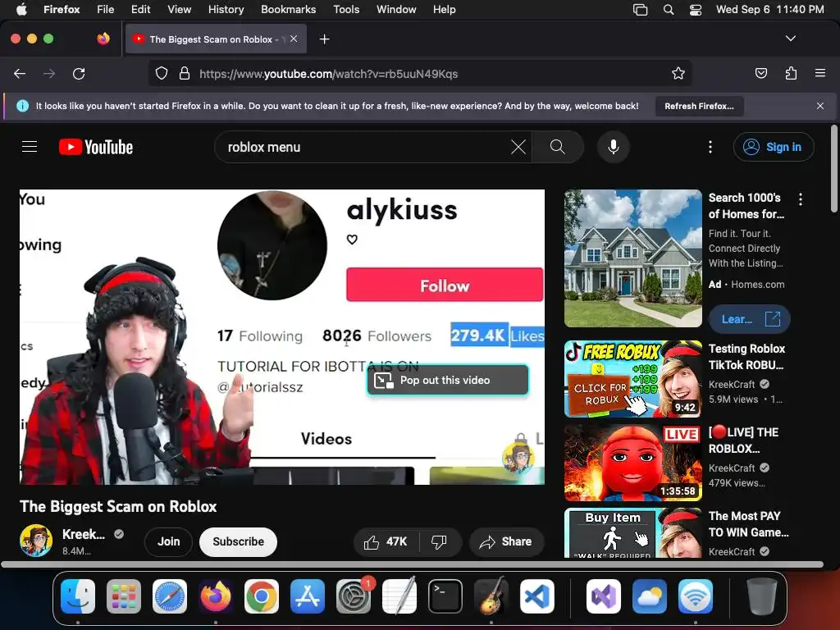
Task: Open Firefox tracking protection shield icon
Action: pos(162,73)
